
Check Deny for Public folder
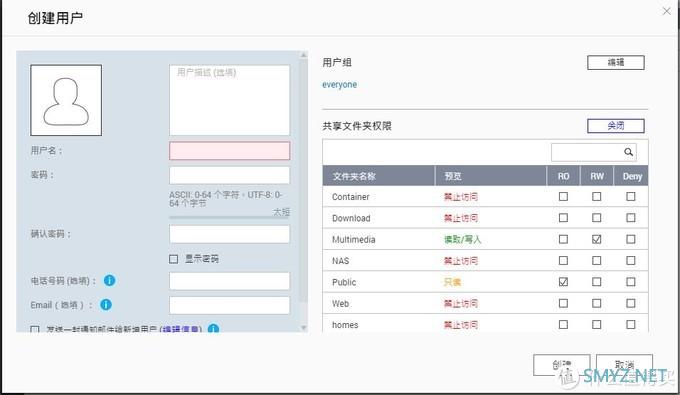[x=631, y=282]
